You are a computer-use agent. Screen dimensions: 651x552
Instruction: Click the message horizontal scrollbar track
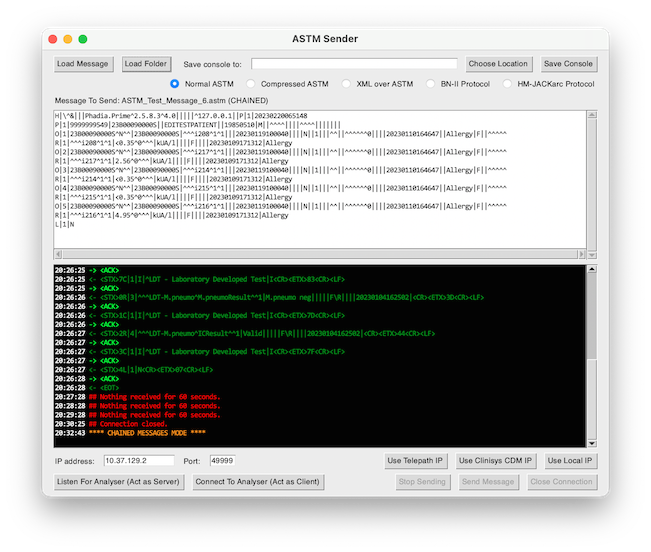pyautogui.click(x=320, y=254)
